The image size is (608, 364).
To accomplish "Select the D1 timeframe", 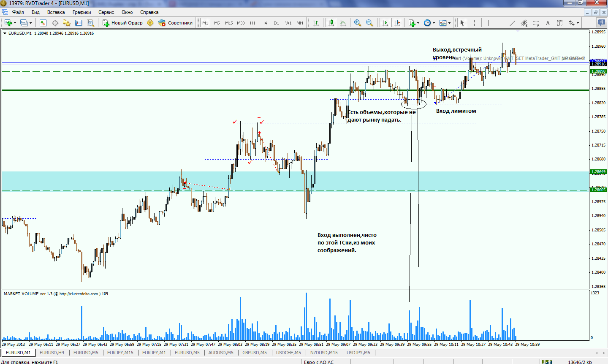I will point(276,23).
